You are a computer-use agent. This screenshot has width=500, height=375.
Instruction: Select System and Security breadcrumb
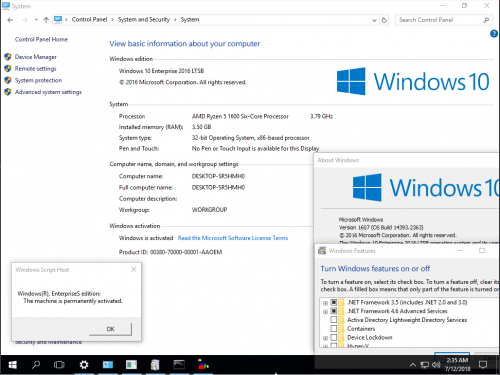point(144,20)
